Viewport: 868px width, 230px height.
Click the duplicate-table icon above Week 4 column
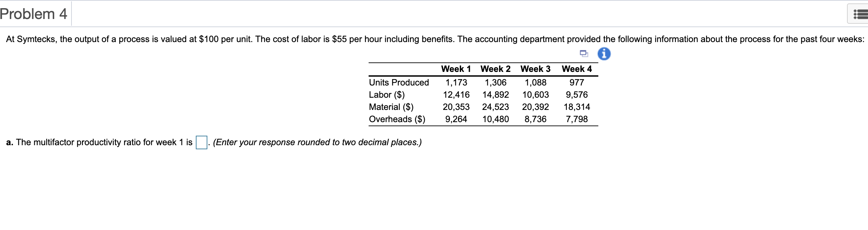583,54
